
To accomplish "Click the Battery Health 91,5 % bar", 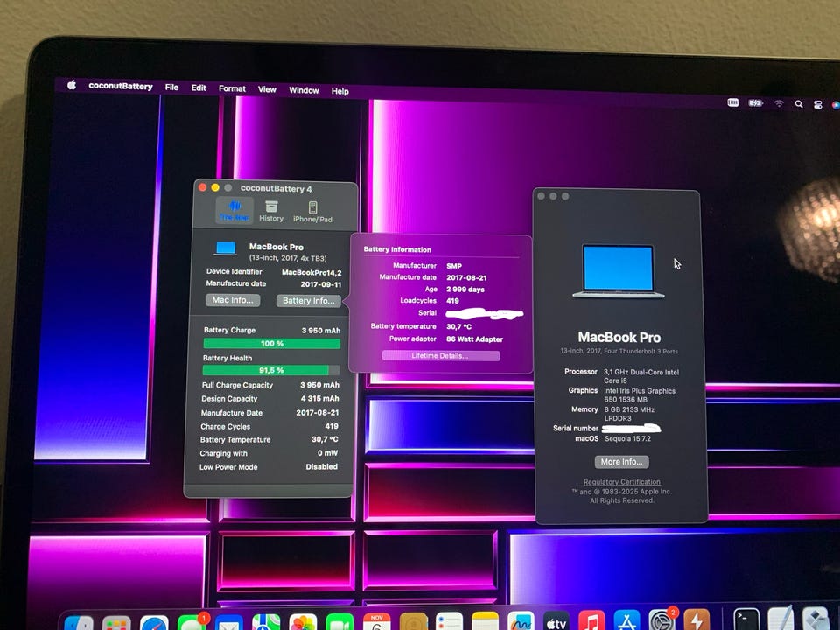I will [271, 370].
